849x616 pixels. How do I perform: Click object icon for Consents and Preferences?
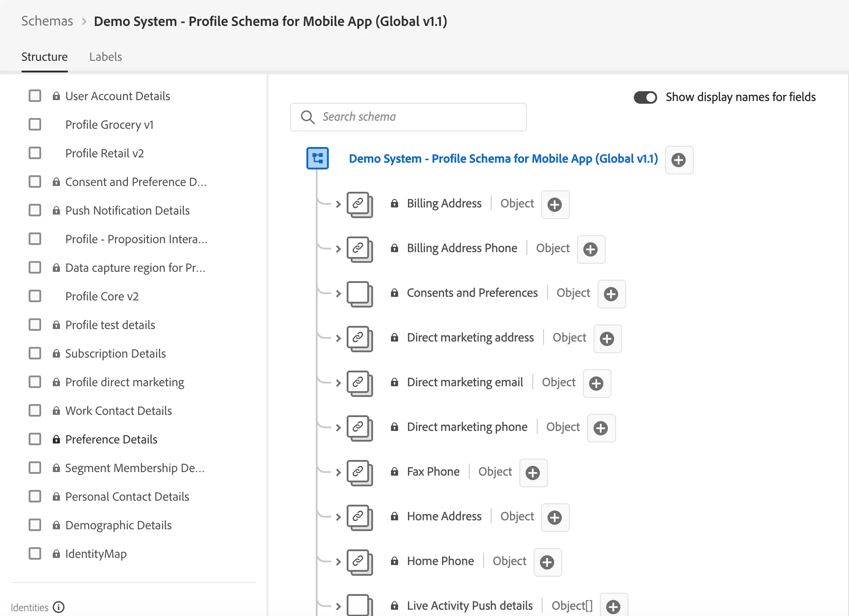[x=360, y=294]
